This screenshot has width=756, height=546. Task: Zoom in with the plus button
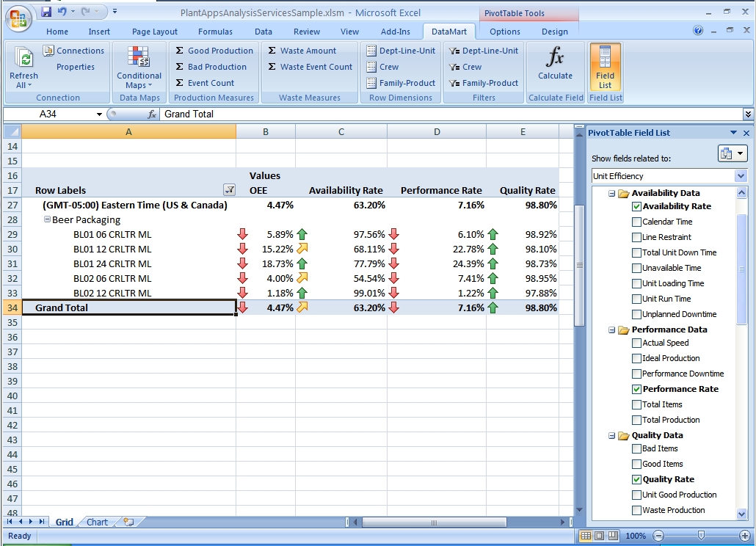pyautogui.click(x=745, y=536)
